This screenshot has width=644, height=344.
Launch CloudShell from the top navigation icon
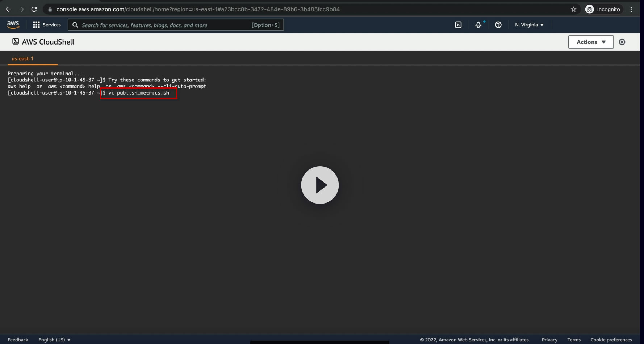click(458, 25)
